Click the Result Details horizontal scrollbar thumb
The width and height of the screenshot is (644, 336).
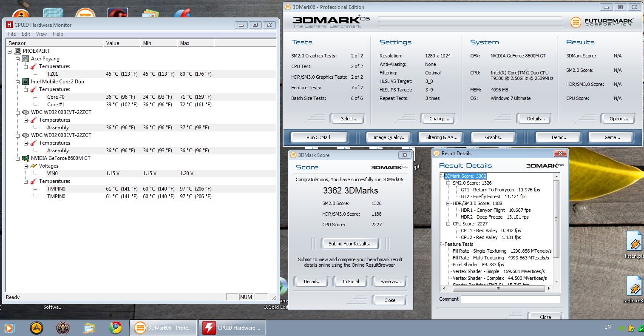tap(498, 288)
